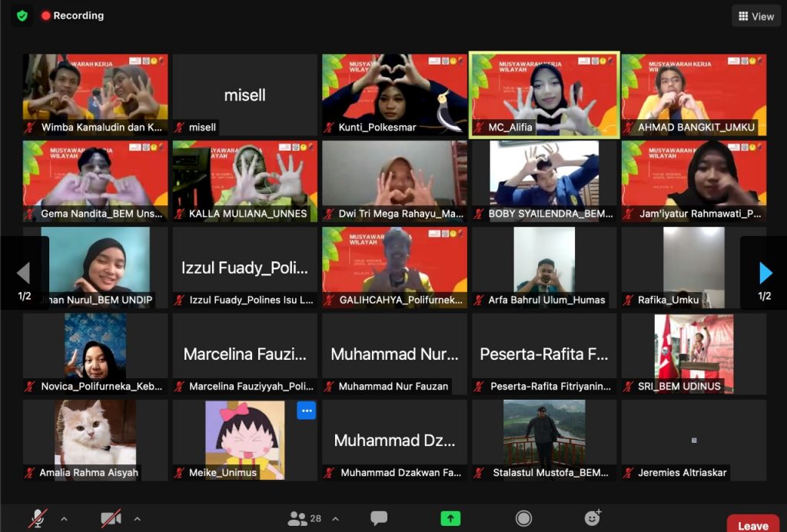787x532 pixels.
Task: Expand the audio options arrow beside the microphone
Action: [64, 519]
